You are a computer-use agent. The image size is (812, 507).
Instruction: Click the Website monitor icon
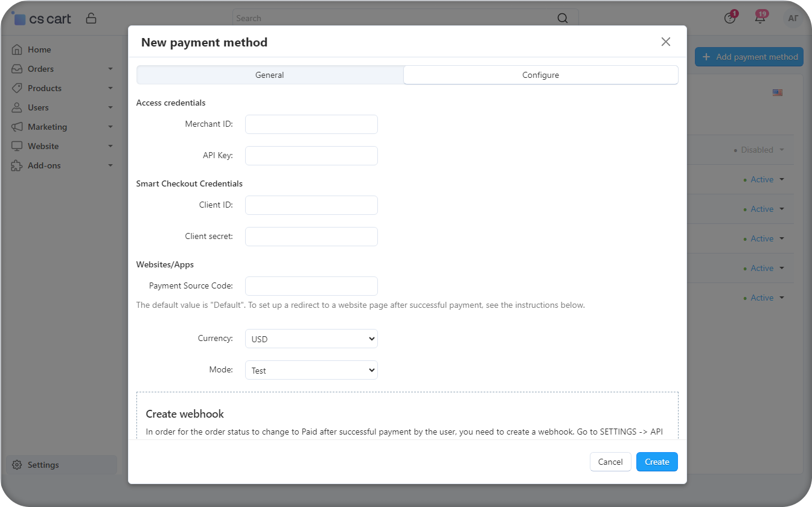coord(17,146)
